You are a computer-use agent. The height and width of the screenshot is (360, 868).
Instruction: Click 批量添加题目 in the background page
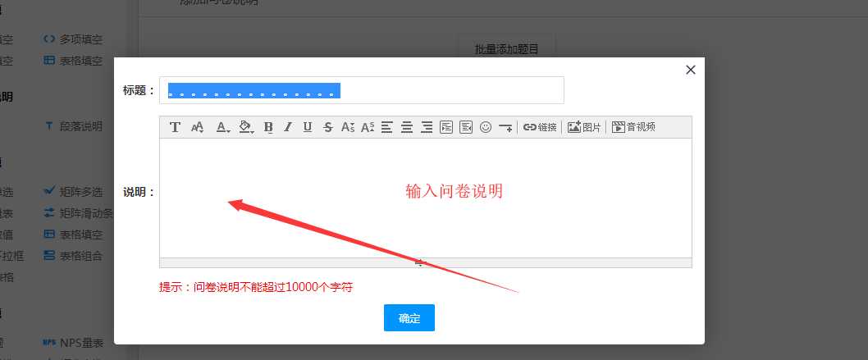click(506, 49)
